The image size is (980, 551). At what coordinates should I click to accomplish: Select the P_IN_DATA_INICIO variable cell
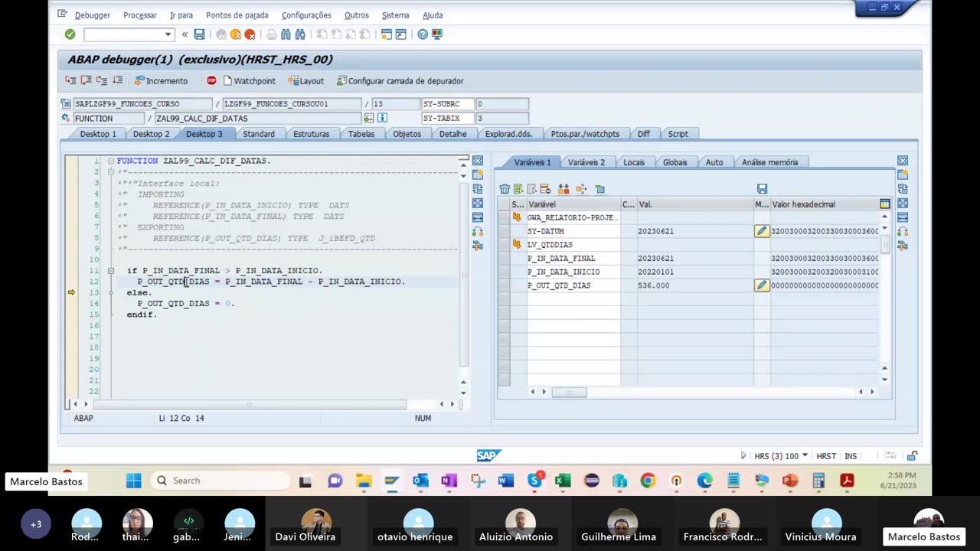pyautogui.click(x=573, y=272)
